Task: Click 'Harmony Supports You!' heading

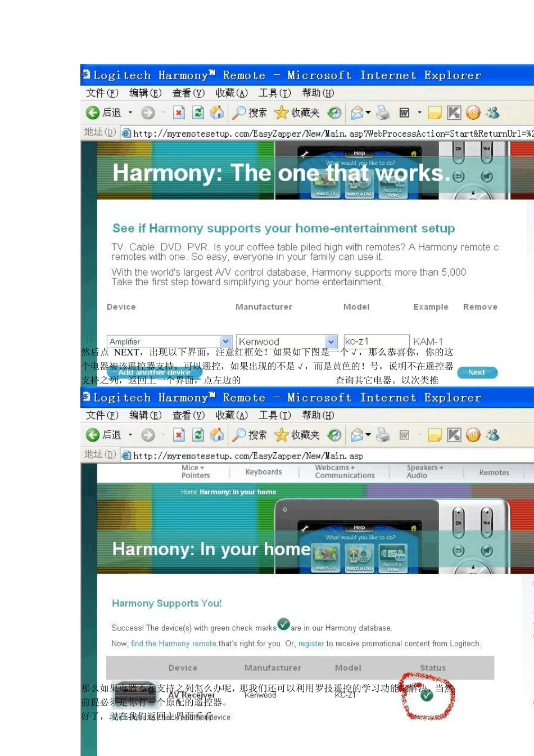Action: [167, 603]
